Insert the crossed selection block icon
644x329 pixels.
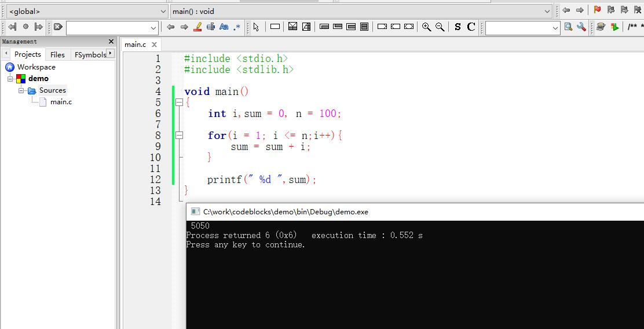pyautogui.click(x=293, y=27)
